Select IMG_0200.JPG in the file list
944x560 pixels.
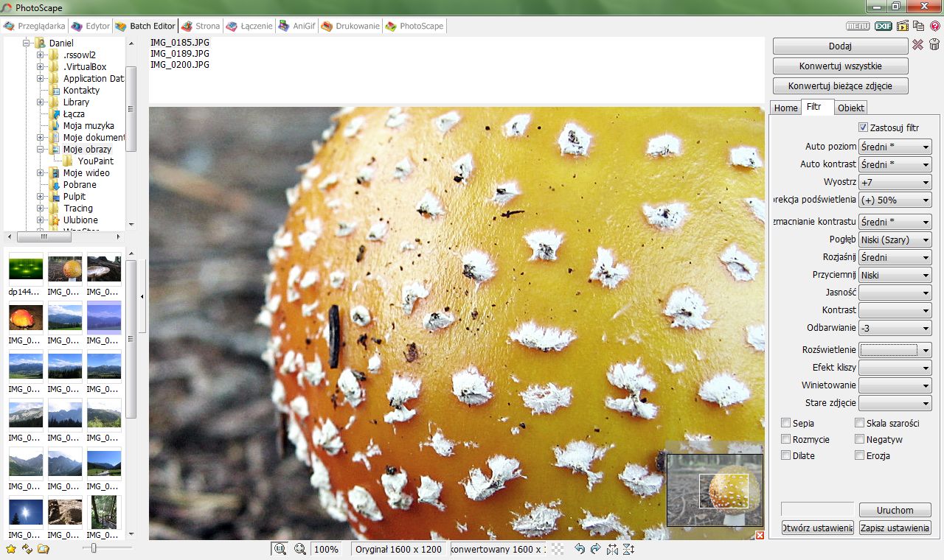tap(180, 65)
